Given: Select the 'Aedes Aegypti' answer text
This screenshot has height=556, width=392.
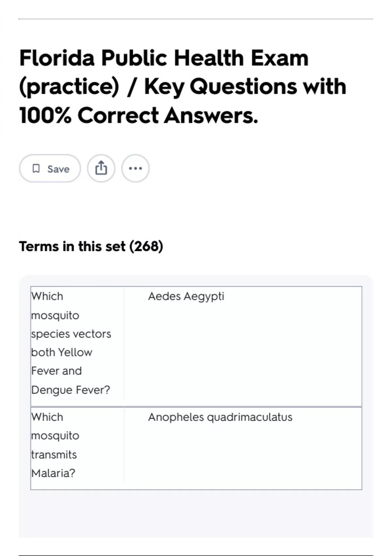Looking at the screenshot, I should tap(186, 296).
